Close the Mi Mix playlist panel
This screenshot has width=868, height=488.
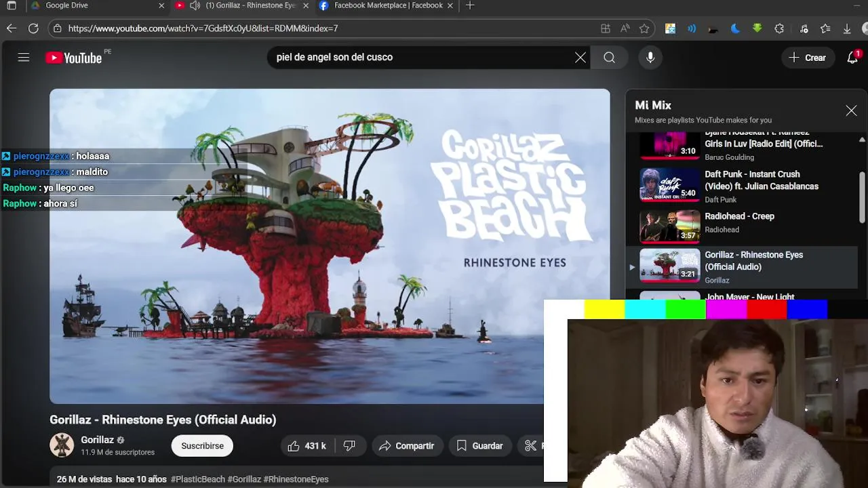[851, 110]
